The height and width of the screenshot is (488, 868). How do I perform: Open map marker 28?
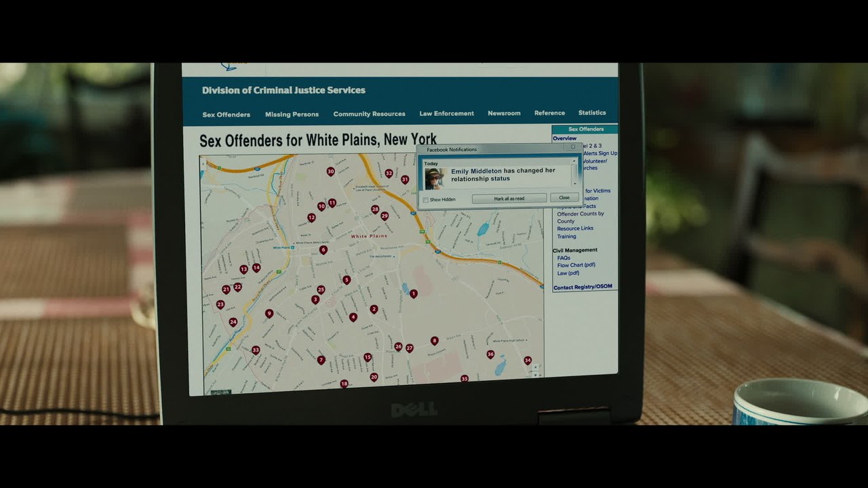click(x=375, y=209)
